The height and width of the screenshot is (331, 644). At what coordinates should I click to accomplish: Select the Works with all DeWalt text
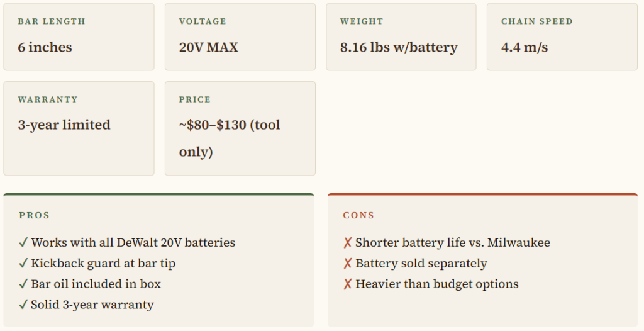click(x=133, y=243)
